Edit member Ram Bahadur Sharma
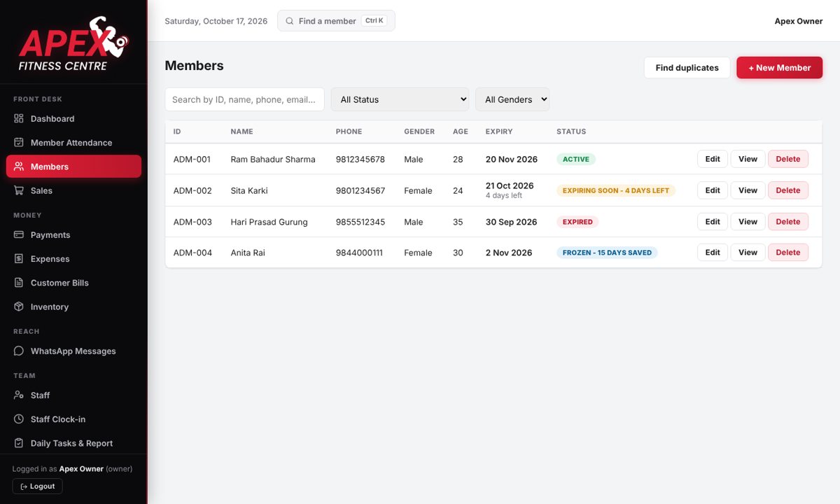This screenshot has height=504, width=840. coord(713,159)
